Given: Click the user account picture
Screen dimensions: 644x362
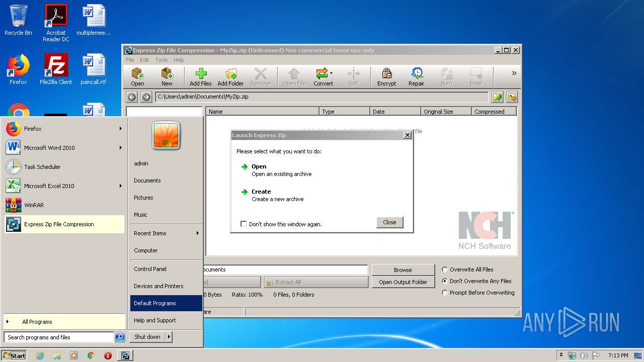Looking at the screenshot, I should click(166, 136).
